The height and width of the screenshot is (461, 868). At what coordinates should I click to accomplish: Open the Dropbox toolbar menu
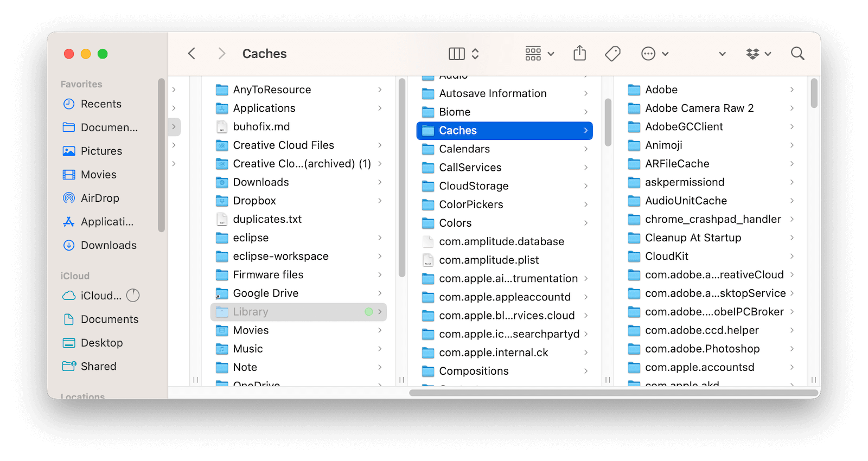point(758,54)
